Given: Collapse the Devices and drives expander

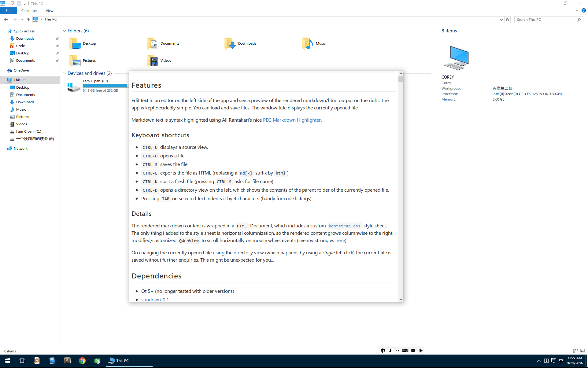Looking at the screenshot, I should (65, 73).
